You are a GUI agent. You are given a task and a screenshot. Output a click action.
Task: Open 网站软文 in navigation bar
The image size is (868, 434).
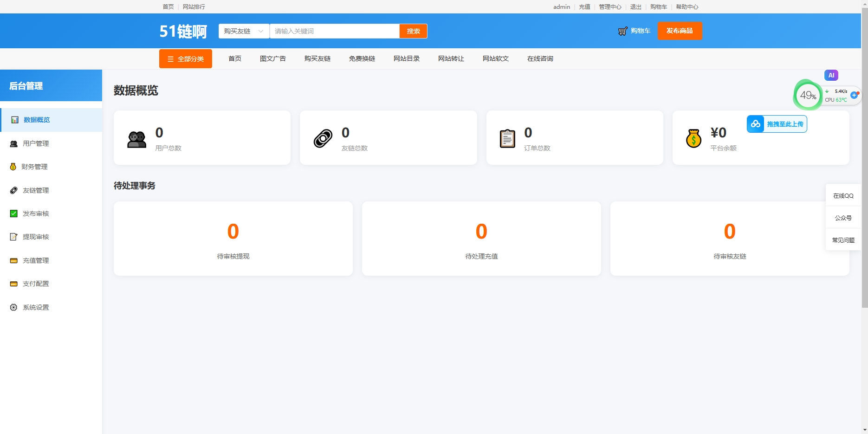click(496, 58)
